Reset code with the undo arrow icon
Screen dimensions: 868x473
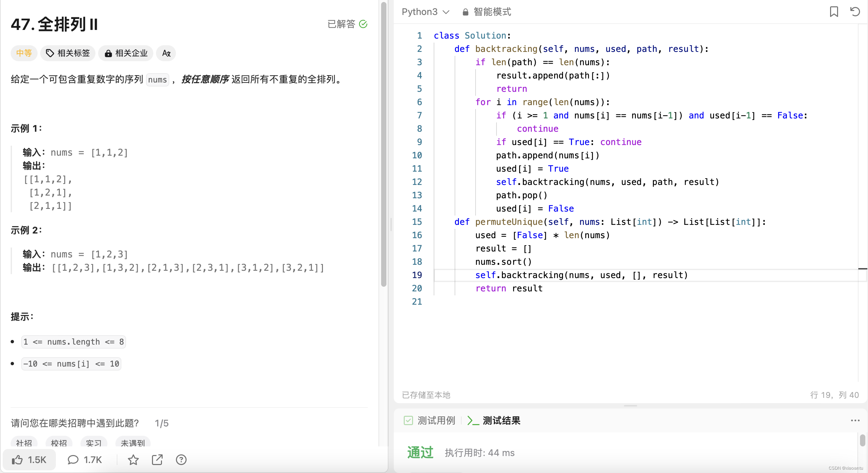click(x=855, y=11)
